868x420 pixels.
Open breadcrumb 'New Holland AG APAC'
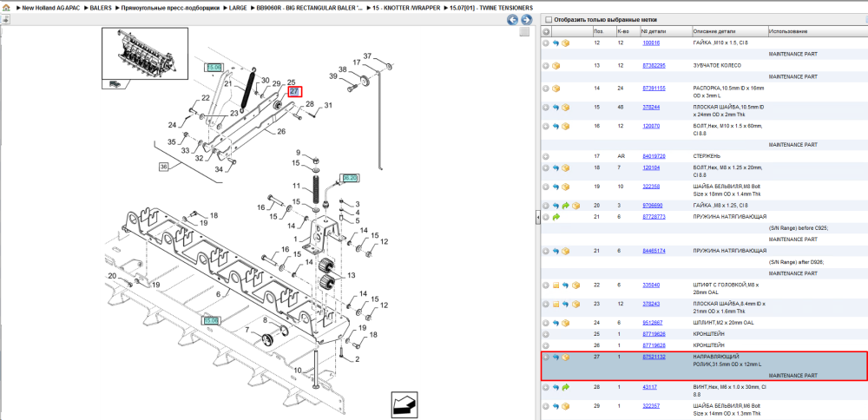[53, 9]
